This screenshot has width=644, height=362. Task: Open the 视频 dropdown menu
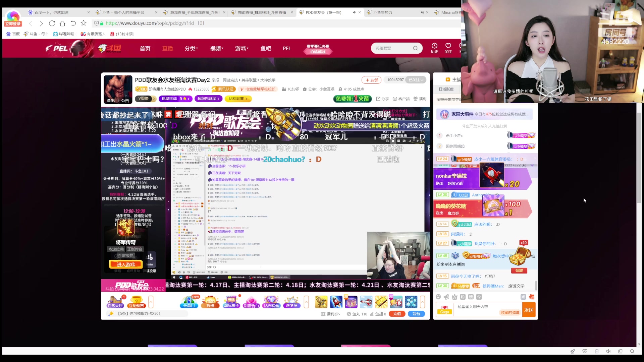217,49
